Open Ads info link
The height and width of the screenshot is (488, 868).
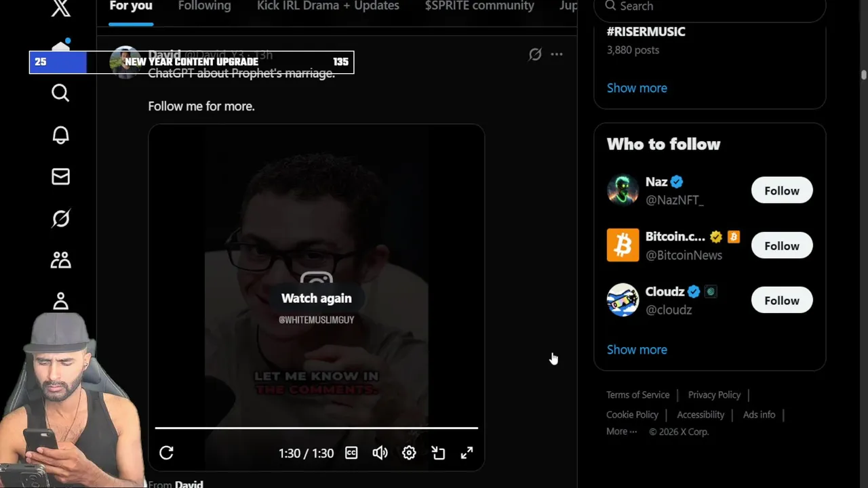tap(759, 414)
